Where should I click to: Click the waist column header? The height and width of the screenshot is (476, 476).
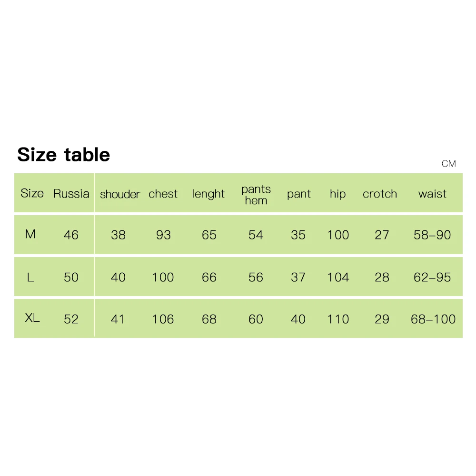[432, 194]
